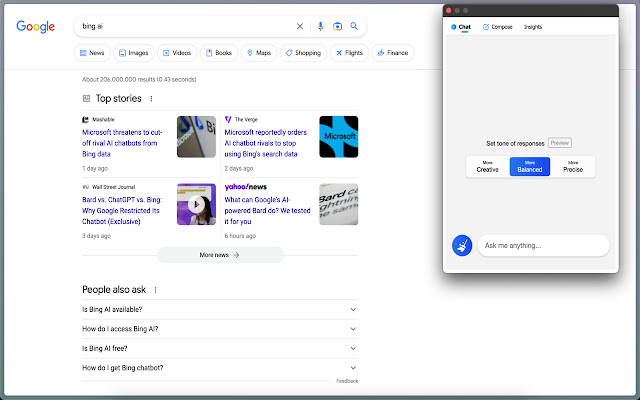Click The Verge source logo
This screenshot has width=640, height=400.
click(x=228, y=119)
